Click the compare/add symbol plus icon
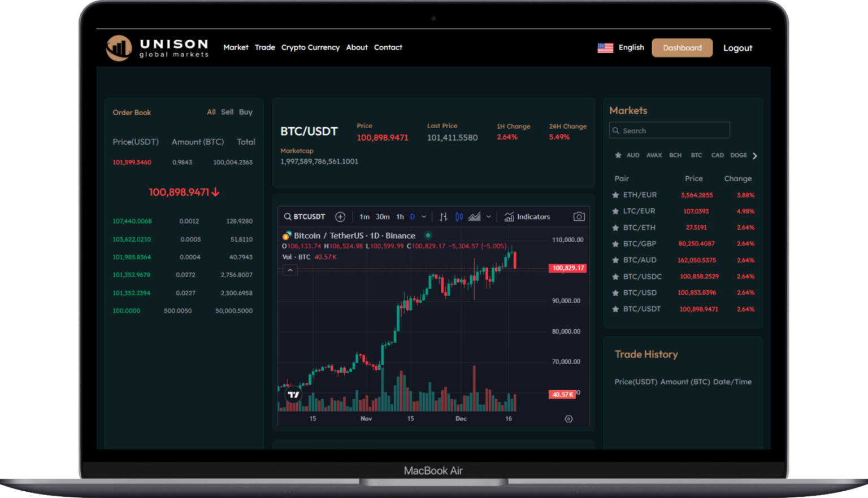 point(340,217)
